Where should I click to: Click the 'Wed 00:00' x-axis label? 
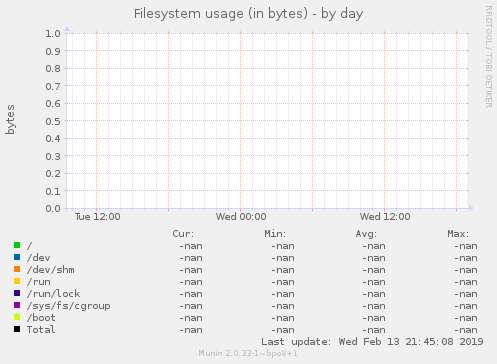(x=241, y=217)
